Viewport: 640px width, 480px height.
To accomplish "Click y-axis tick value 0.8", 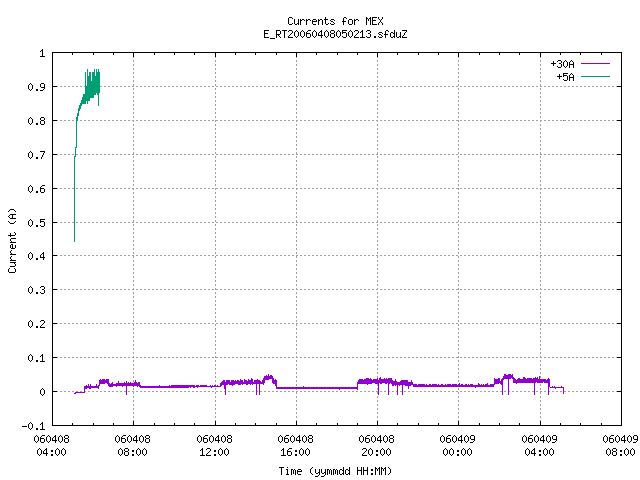I will tap(36, 121).
